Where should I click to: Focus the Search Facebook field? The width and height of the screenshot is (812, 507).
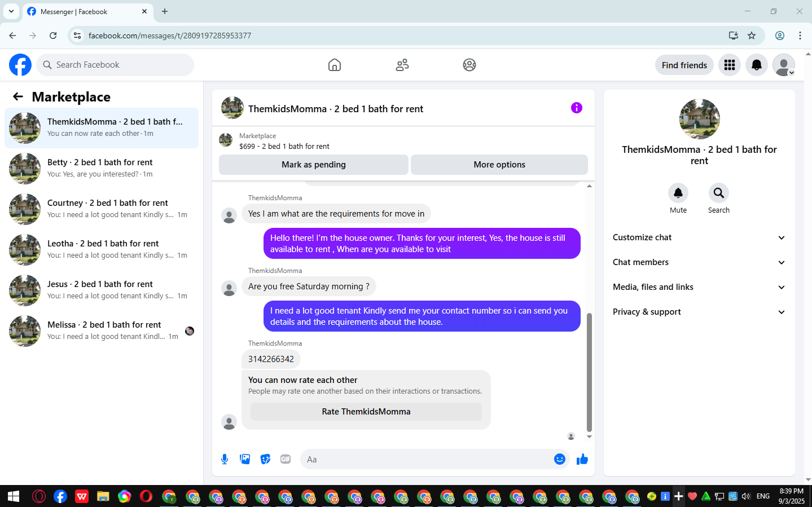(115, 65)
